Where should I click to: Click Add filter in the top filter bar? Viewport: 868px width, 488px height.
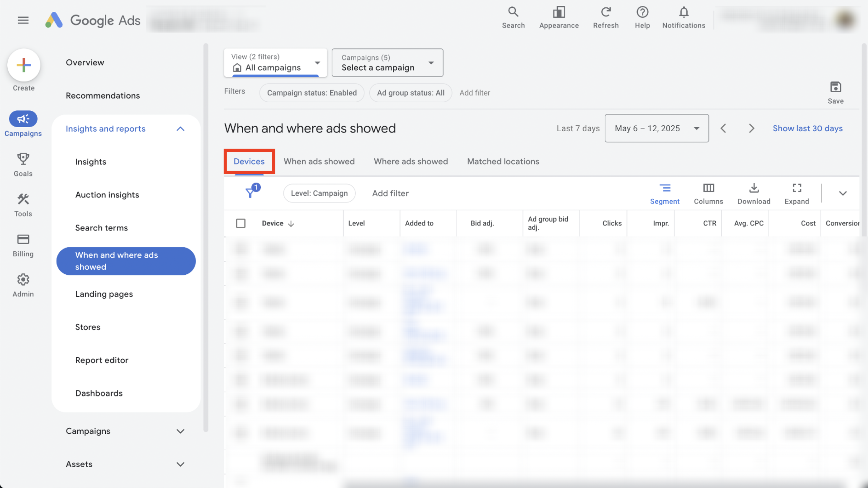click(474, 93)
